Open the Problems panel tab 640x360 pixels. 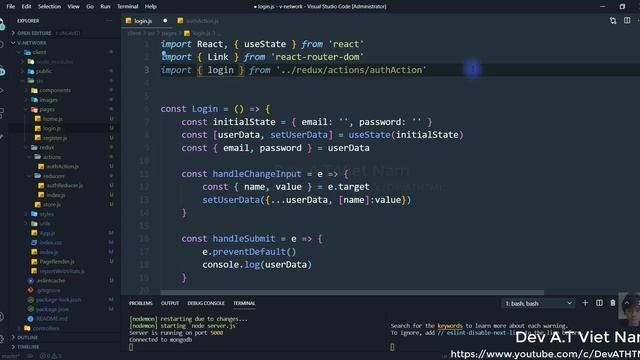click(141, 303)
